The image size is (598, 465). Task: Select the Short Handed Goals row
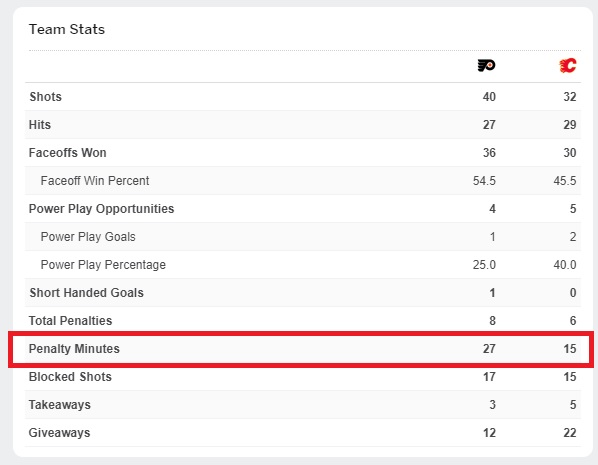[303, 293]
